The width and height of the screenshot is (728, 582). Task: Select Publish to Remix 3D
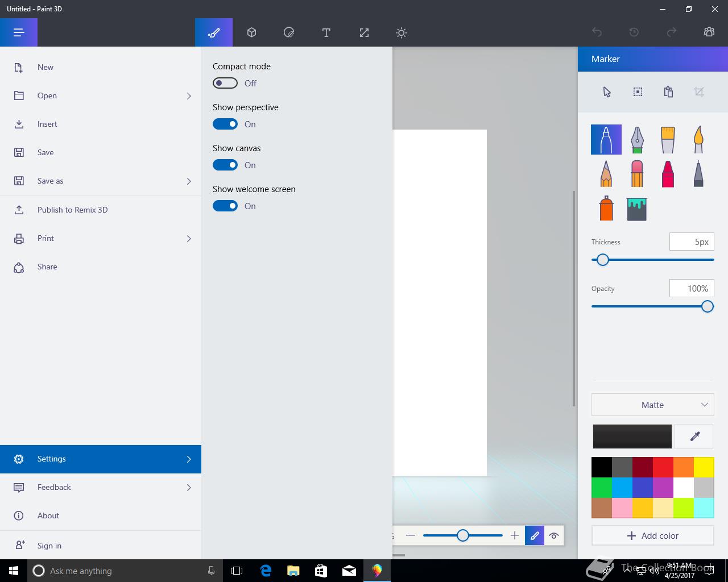pyautogui.click(x=101, y=210)
